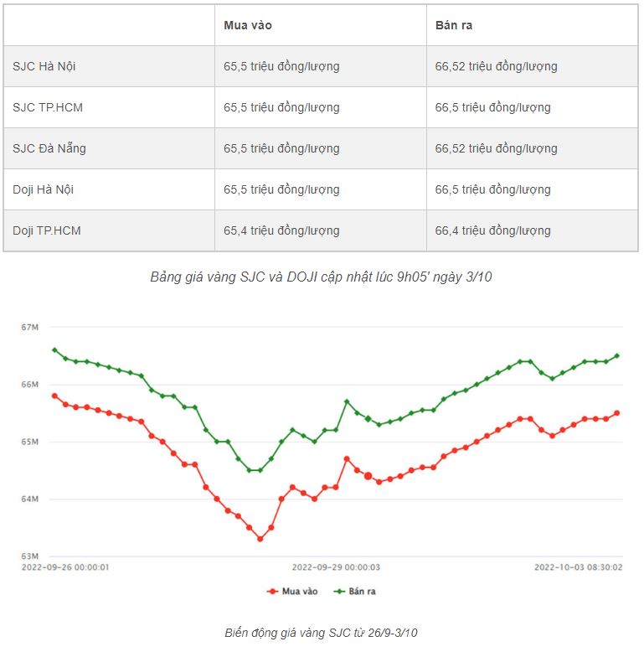Click the 66,4 triệu đồng/lượng selling price cell
Screen dimensions: 644x652
click(492, 230)
